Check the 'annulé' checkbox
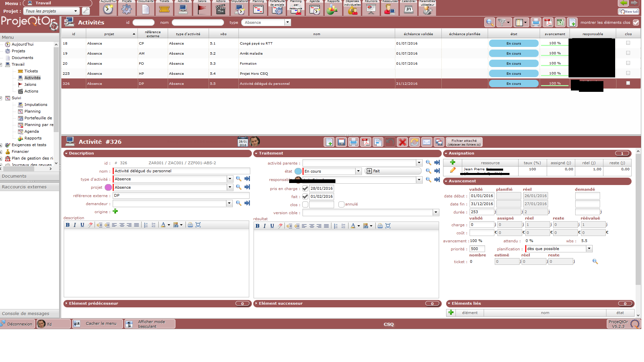 [x=341, y=204]
